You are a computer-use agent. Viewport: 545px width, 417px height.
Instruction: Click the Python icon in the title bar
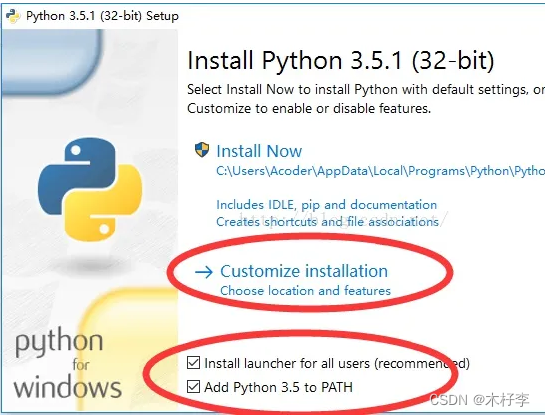[13, 16]
